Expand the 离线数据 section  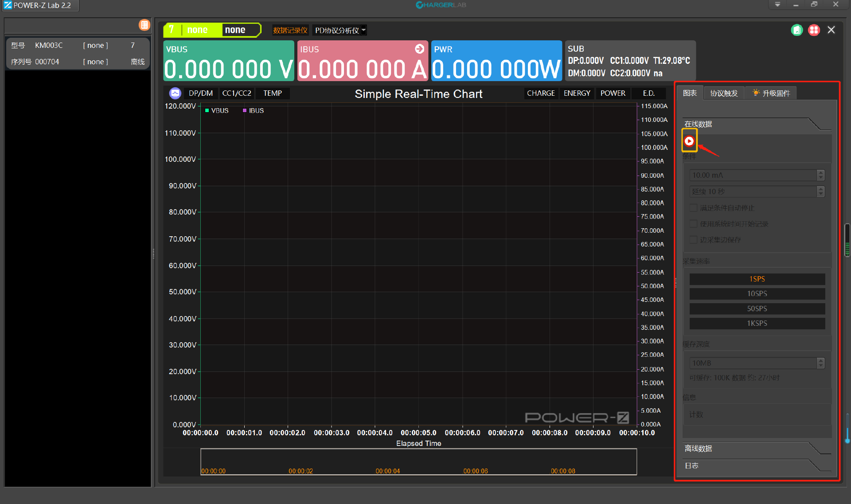(699, 449)
